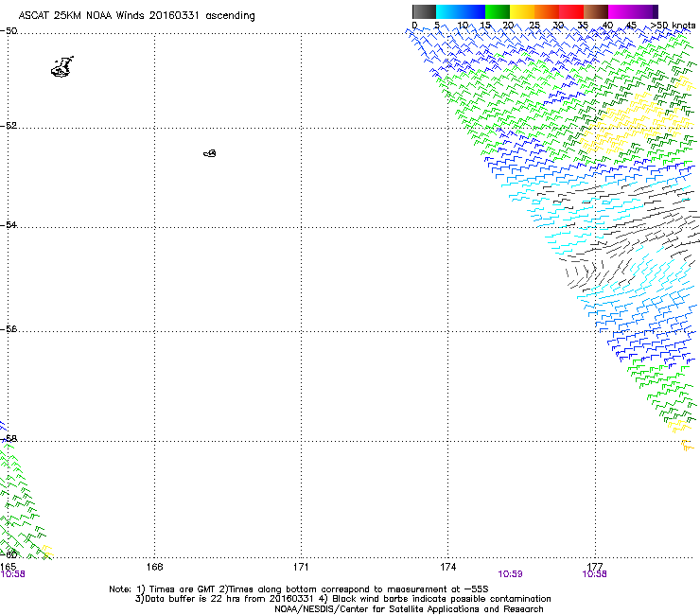Click the gray 0-5 knots legend segment
Screen dimensions: 700x615
tap(424, 11)
